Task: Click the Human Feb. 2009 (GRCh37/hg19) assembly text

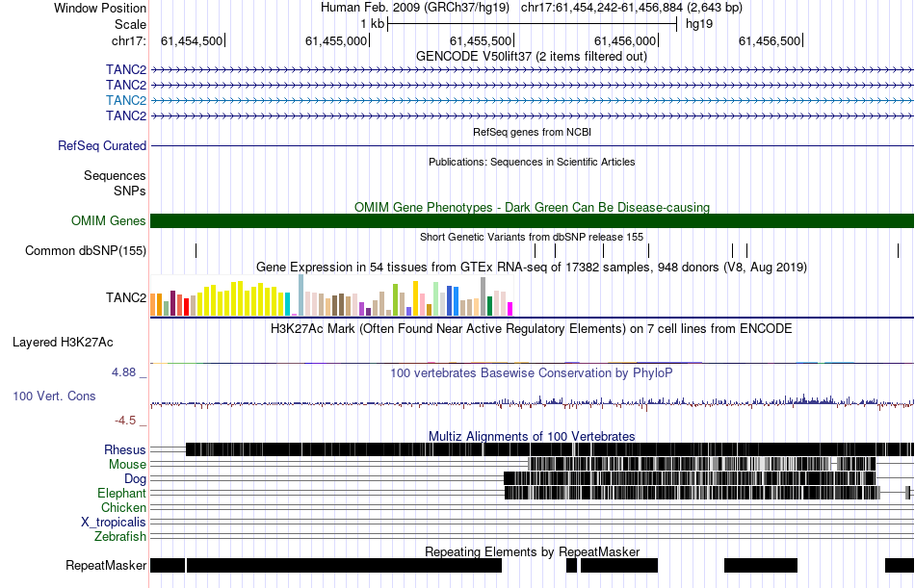Action: pyautogui.click(x=415, y=8)
